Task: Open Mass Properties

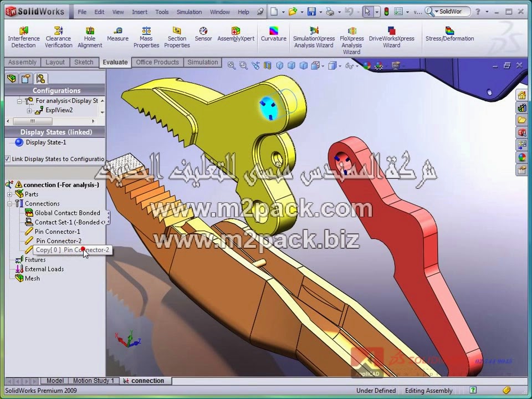Action: (146, 37)
